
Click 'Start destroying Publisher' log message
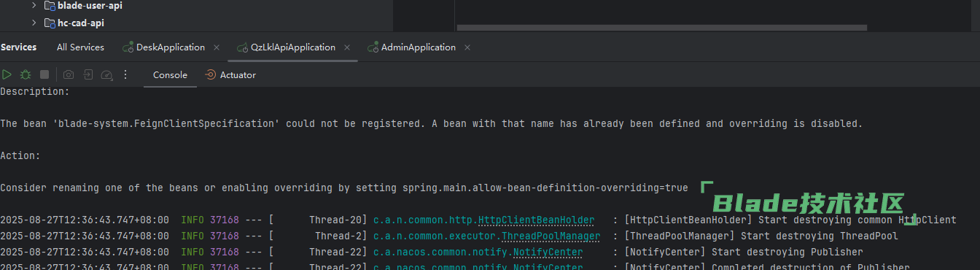coord(787,252)
